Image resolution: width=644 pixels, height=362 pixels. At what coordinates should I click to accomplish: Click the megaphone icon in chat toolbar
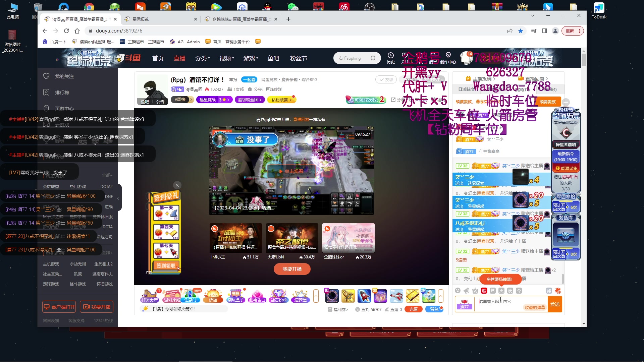tap(467, 291)
